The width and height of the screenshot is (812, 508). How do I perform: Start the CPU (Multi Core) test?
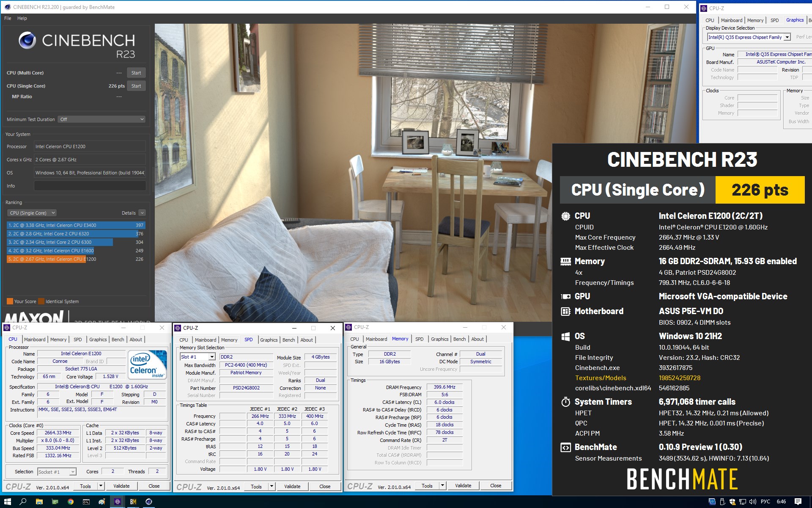coord(136,73)
